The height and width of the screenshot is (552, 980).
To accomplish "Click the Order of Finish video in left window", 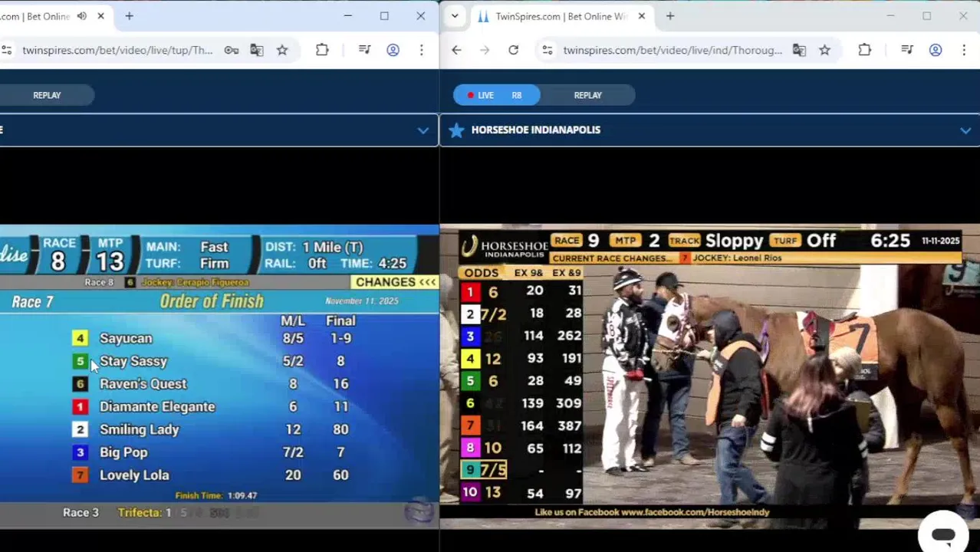I will (x=219, y=376).
